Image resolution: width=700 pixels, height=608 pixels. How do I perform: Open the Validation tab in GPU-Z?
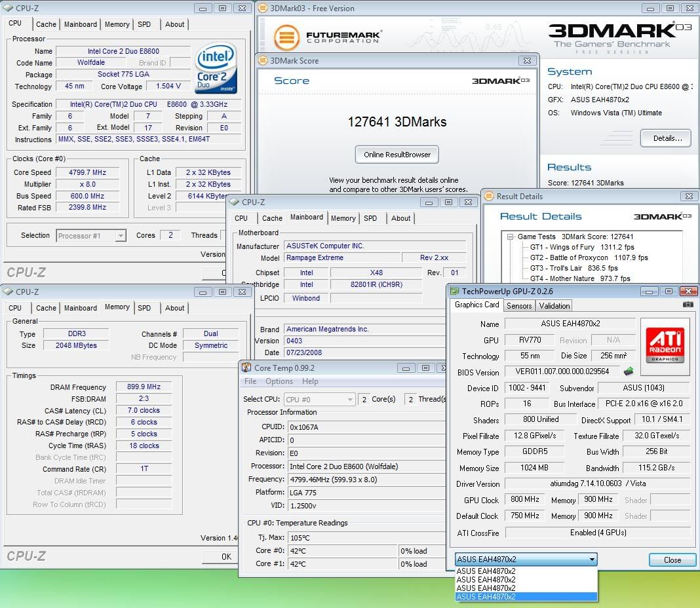[554, 306]
